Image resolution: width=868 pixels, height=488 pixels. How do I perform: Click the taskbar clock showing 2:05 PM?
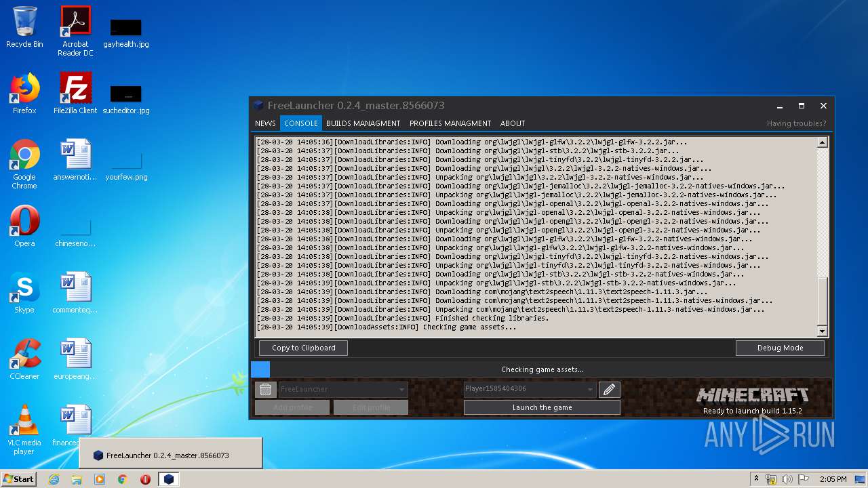pos(833,479)
